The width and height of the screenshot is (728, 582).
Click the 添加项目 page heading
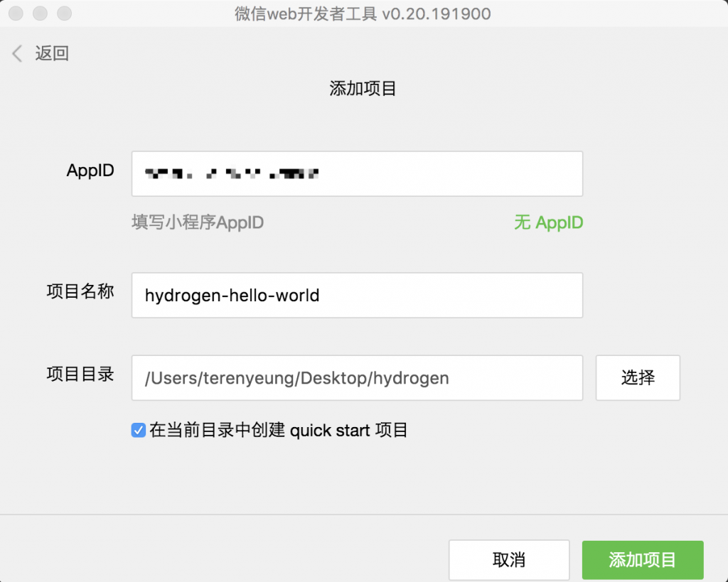pyautogui.click(x=363, y=89)
